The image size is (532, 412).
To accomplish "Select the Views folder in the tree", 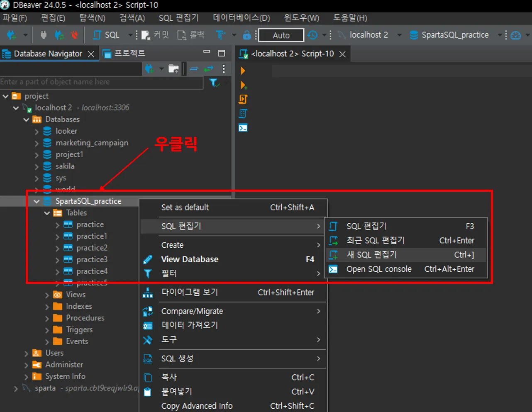I will 76,295.
